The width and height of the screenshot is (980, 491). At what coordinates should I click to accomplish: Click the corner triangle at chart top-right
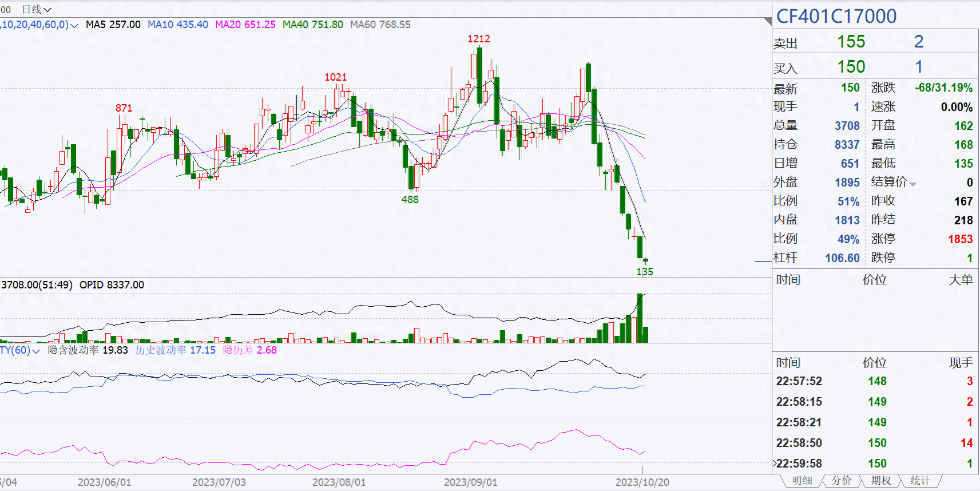768,21
